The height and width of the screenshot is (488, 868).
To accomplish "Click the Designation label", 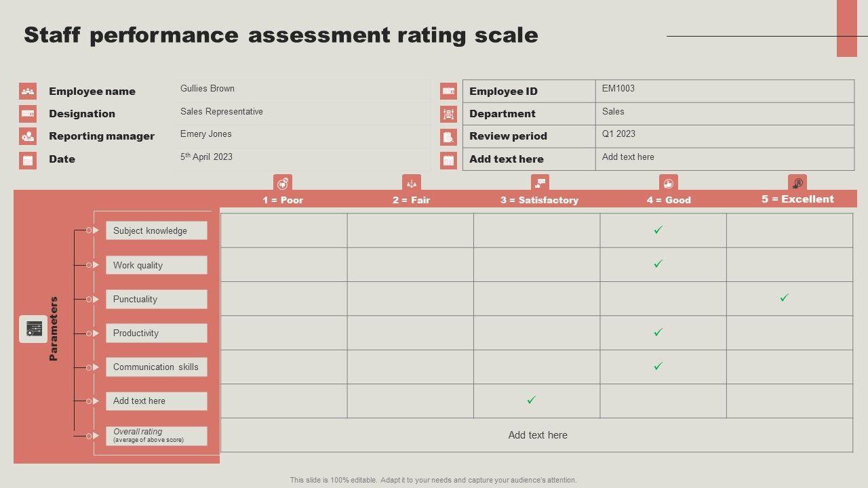I will [x=82, y=114].
